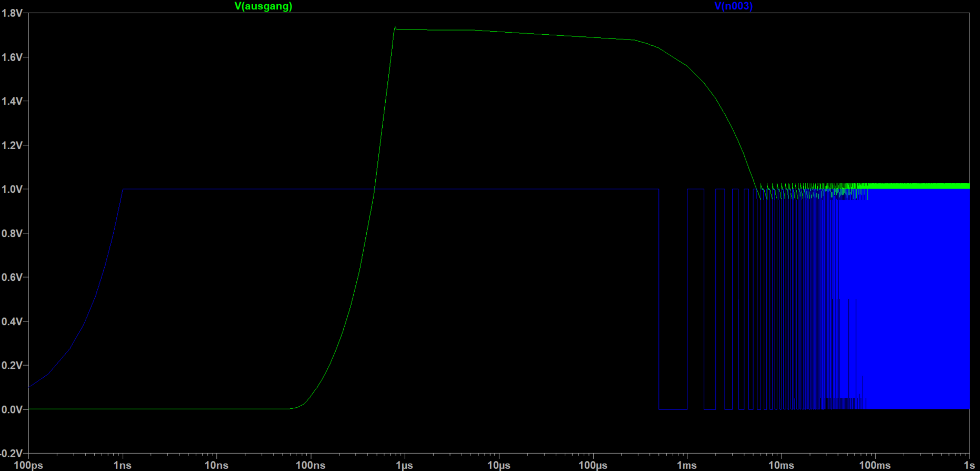Click the 0.6V voltage axis label
Screen dimensions: 980x471
click(x=12, y=277)
